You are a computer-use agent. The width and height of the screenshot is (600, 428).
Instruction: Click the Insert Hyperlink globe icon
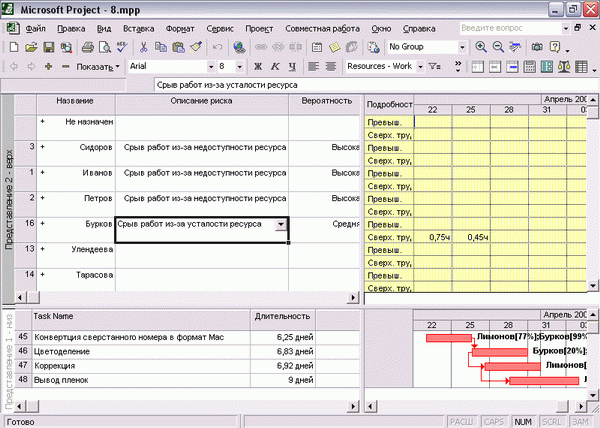pyautogui.click(x=240, y=47)
